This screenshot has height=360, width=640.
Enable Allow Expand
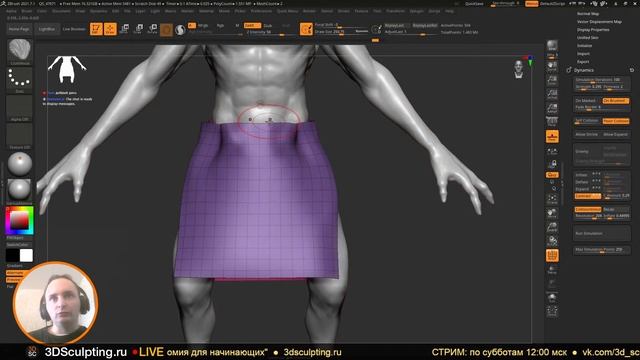pyautogui.click(x=616, y=134)
